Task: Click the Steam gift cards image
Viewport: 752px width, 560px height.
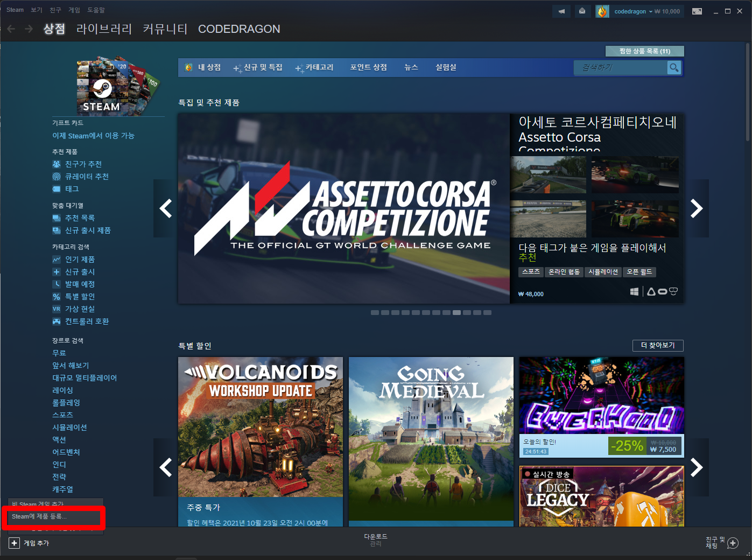Action: click(x=117, y=86)
